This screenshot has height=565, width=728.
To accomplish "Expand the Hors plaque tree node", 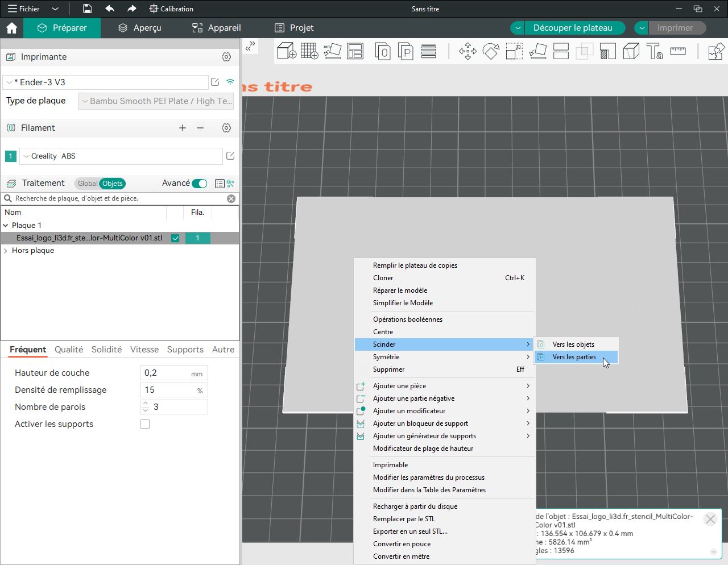I will coord(6,251).
